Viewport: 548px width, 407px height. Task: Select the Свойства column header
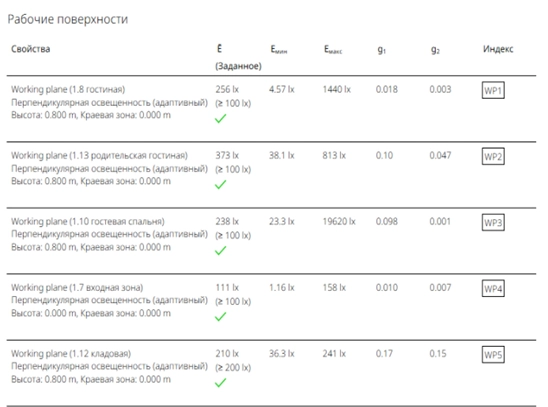click(x=30, y=49)
